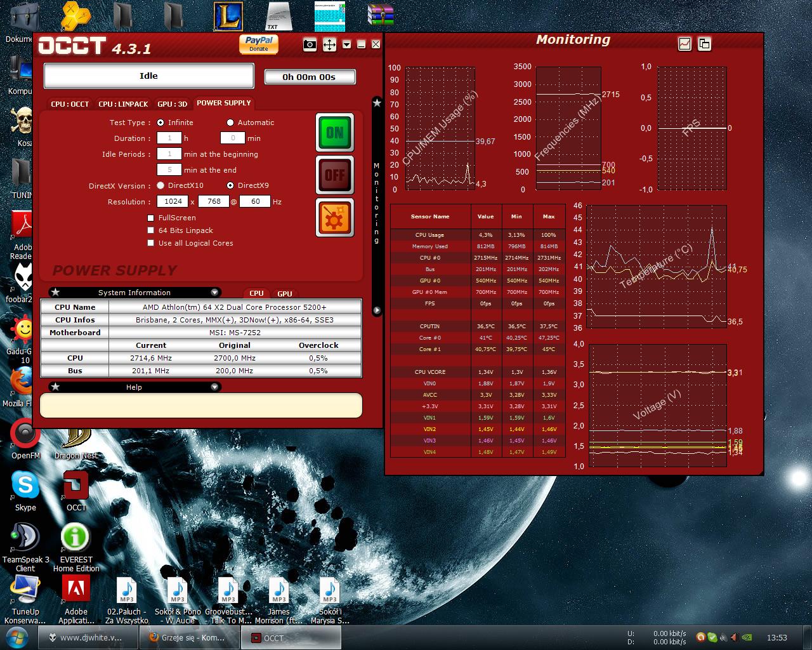The width and height of the screenshot is (812, 650).
Task: Open the James Morrison MP3 file
Action: [x=279, y=600]
